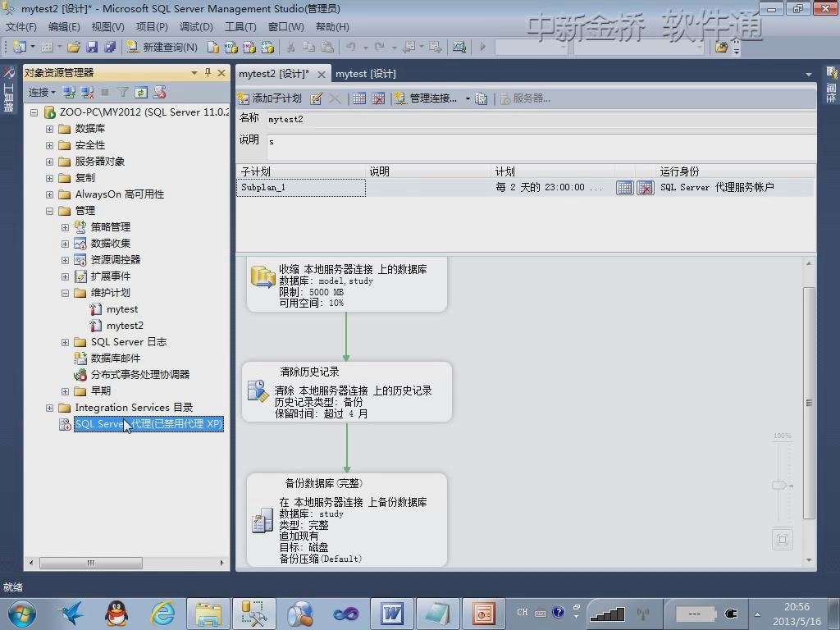Expand the 服务器对象 node
Viewport: 840px width, 630px height.
49,162
